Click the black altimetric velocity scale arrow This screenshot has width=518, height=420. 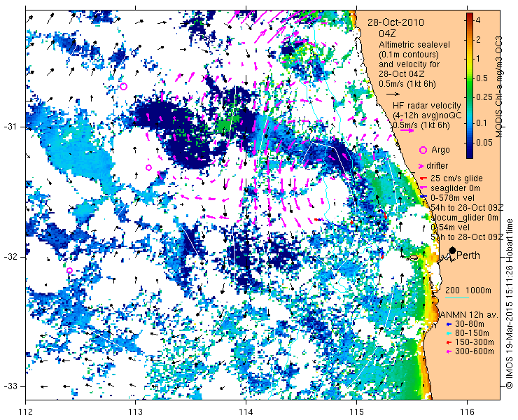pos(393,94)
